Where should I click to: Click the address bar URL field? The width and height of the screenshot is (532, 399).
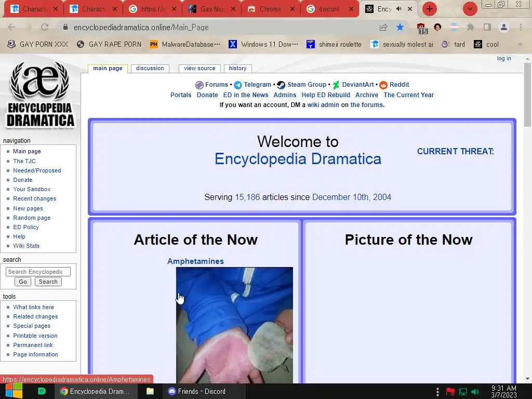[x=217, y=28]
